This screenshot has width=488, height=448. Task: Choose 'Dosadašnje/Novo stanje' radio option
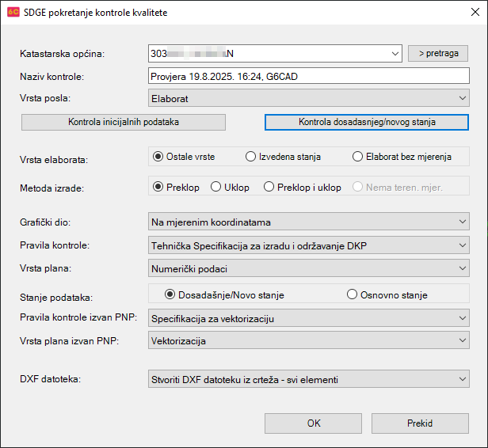coord(170,295)
